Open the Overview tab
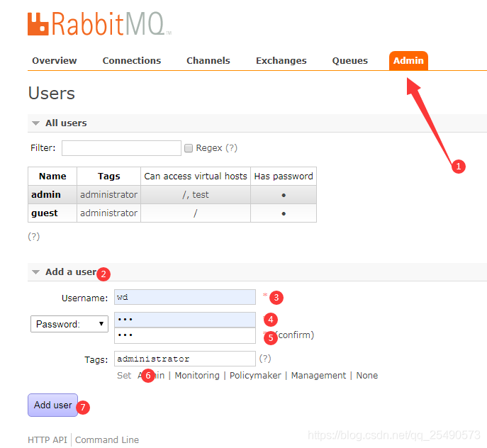 click(55, 60)
